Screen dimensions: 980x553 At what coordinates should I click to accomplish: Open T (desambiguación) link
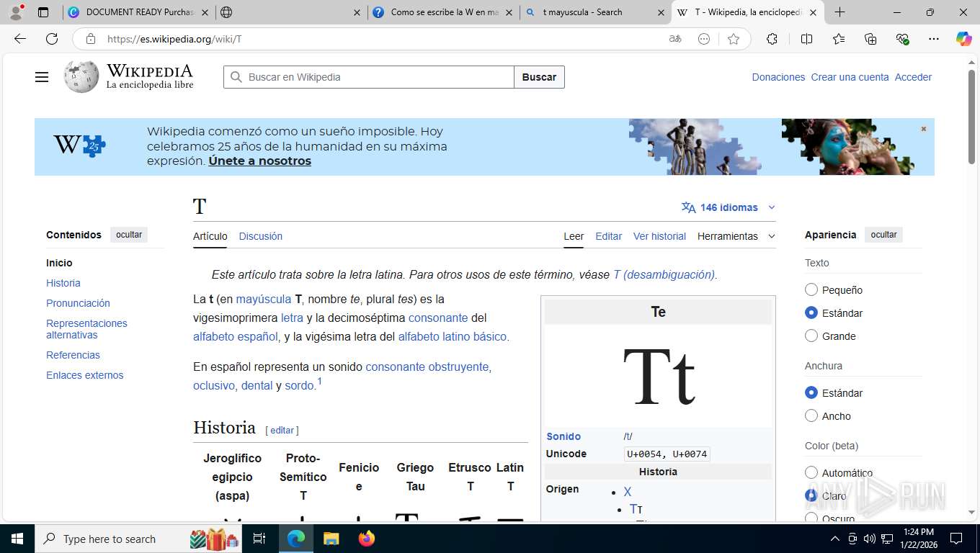click(x=664, y=274)
